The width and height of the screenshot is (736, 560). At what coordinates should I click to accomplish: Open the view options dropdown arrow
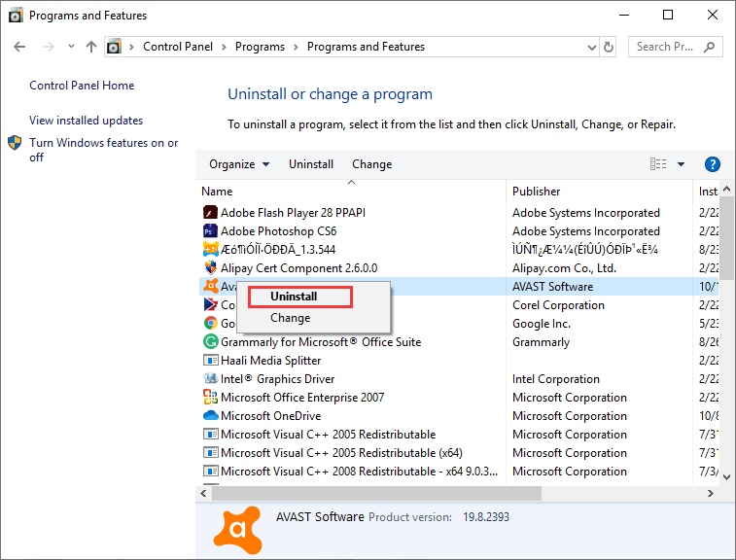(x=681, y=164)
